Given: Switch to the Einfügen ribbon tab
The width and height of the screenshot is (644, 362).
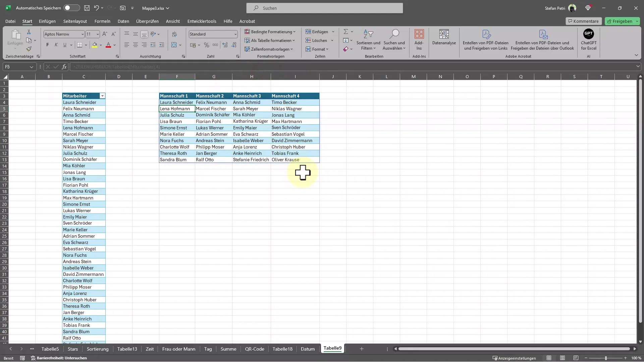Looking at the screenshot, I should (47, 21).
